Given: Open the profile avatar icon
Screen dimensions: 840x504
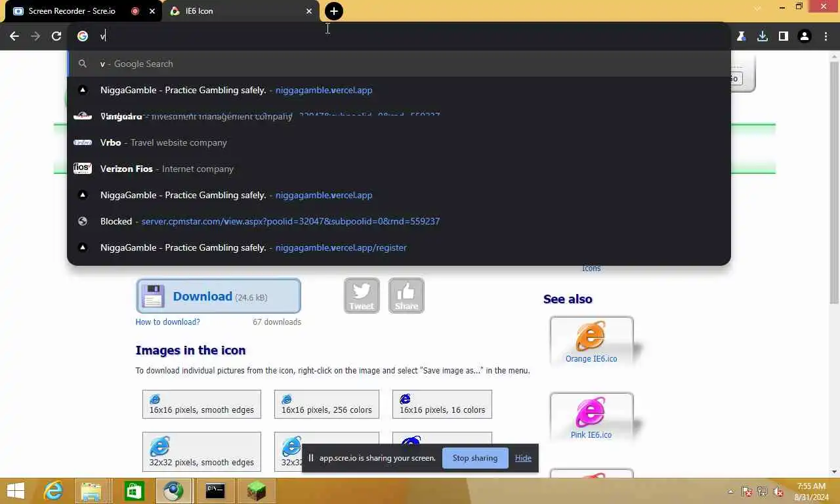Looking at the screenshot, I should pos(805,36).
